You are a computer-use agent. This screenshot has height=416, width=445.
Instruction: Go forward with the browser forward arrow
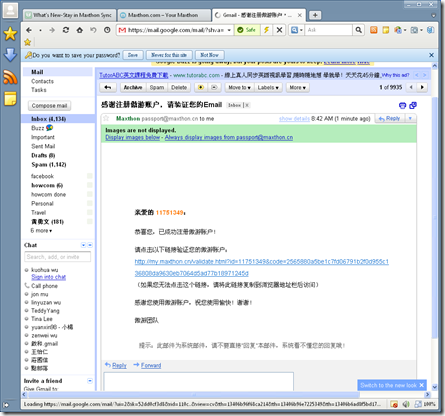(x=52, y=30)
